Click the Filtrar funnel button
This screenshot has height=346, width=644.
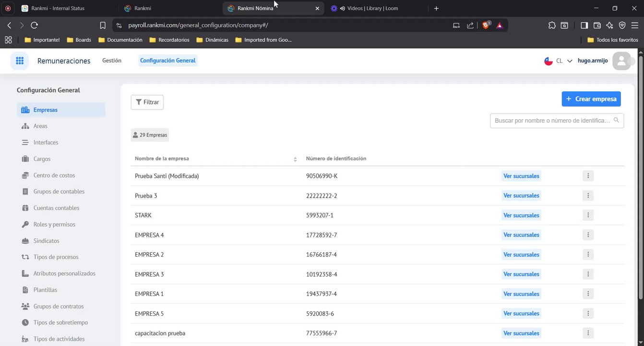pyautogui.click(x=147, y=102)
